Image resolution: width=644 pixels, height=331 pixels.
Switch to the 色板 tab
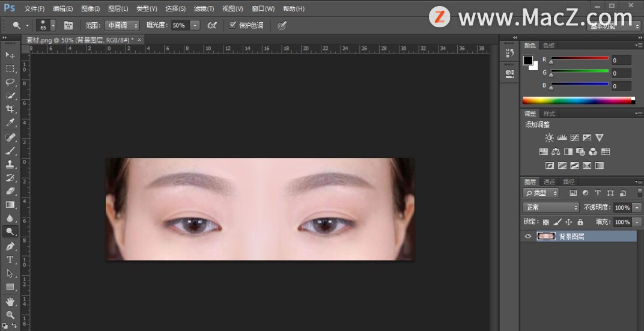point(548,46)
